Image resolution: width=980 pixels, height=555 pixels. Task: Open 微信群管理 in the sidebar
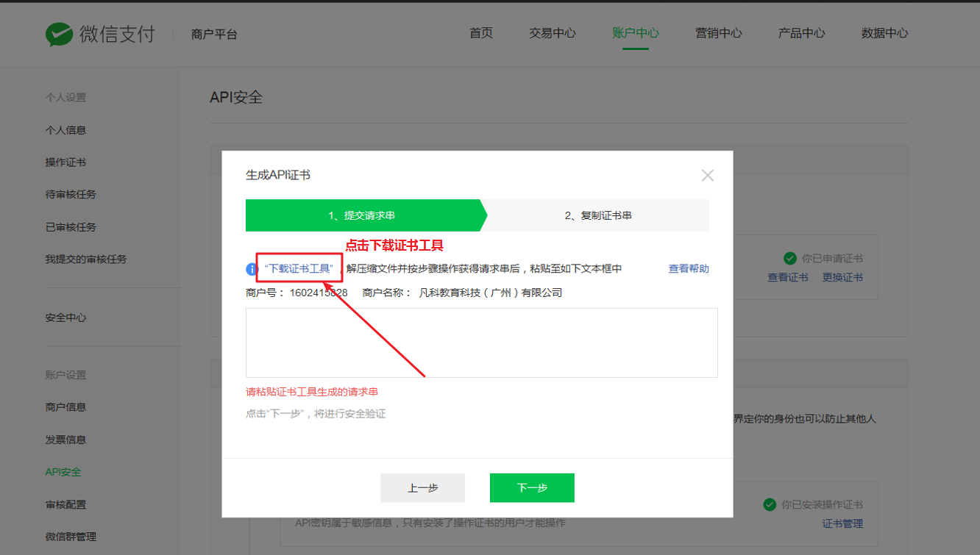tap(71, 537)
